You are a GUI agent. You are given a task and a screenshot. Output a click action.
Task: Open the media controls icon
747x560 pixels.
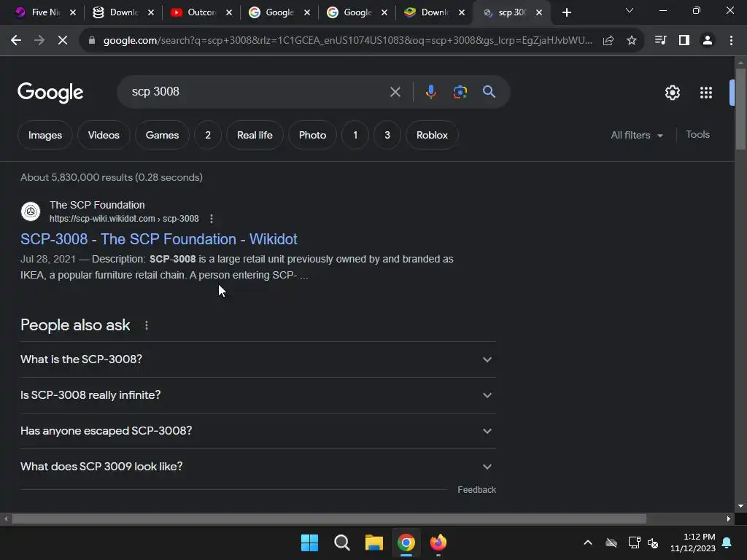point(660,41)
